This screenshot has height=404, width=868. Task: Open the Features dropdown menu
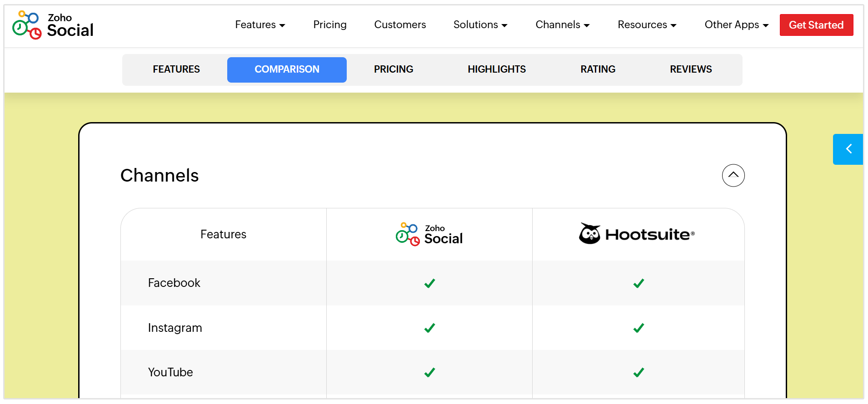tap(260, 25)
